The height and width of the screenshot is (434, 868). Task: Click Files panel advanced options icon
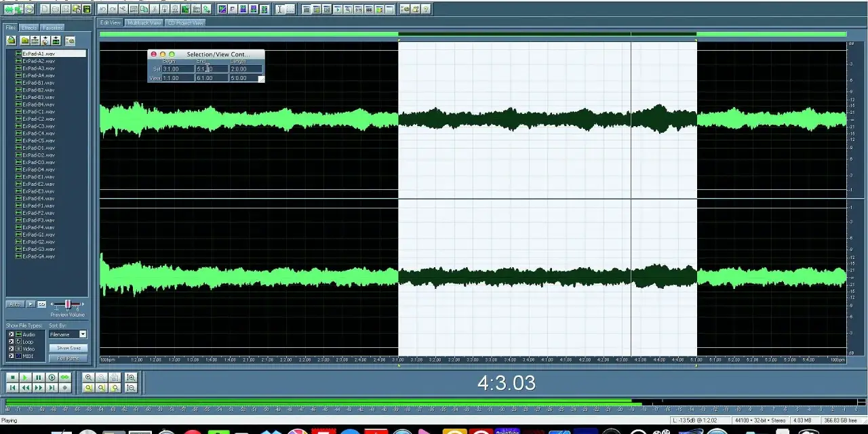70,41
